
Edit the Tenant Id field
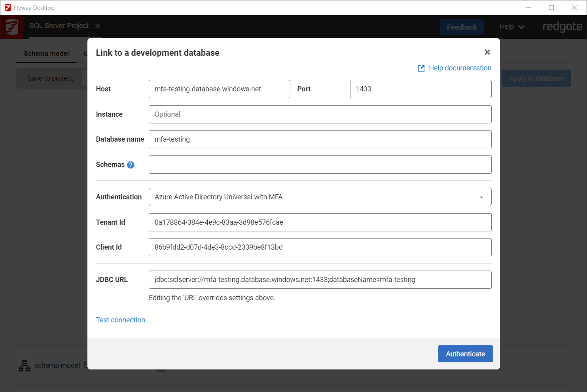320,222
